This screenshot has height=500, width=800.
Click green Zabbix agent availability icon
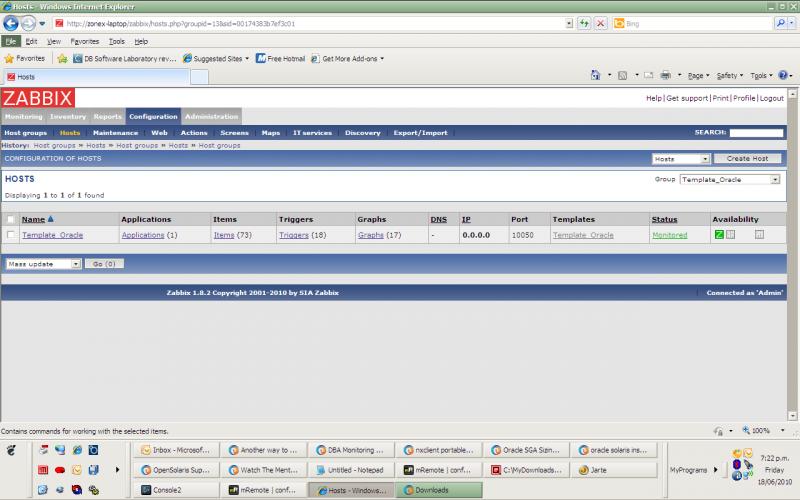click(x=719, y=235)
